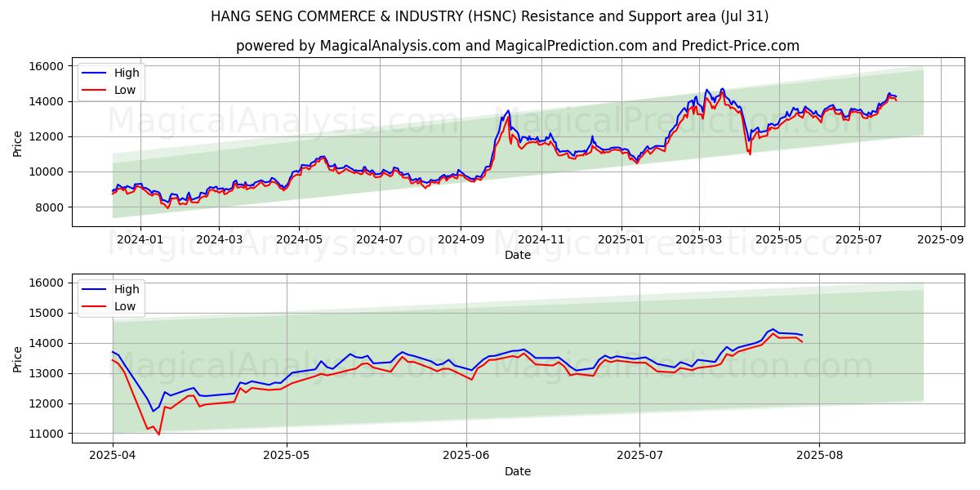The image size is (980, 490).
Task: Click the top chart y-axis value '10000'
Action: tap(48, 171)
